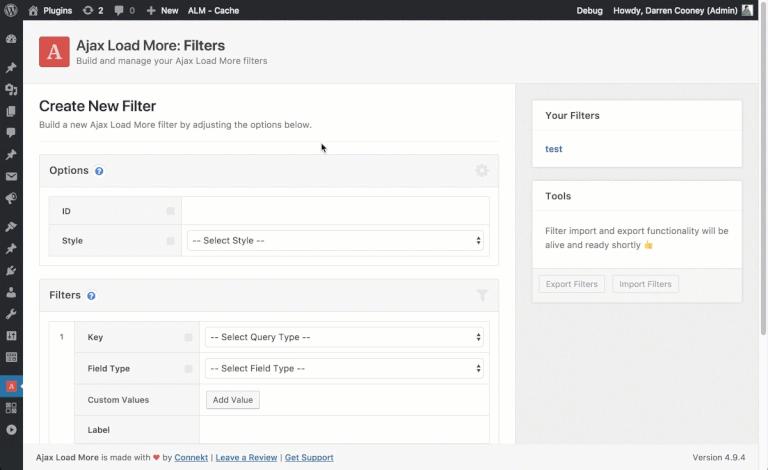
Task: Open the Media icon in the sidebar
Action: (x=11, y=89)
